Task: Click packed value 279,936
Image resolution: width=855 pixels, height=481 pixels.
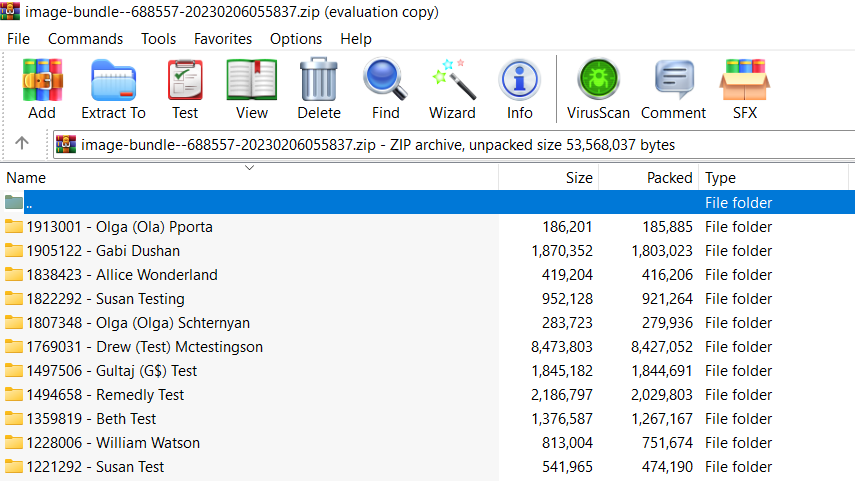Action: [x=667, y=323]
